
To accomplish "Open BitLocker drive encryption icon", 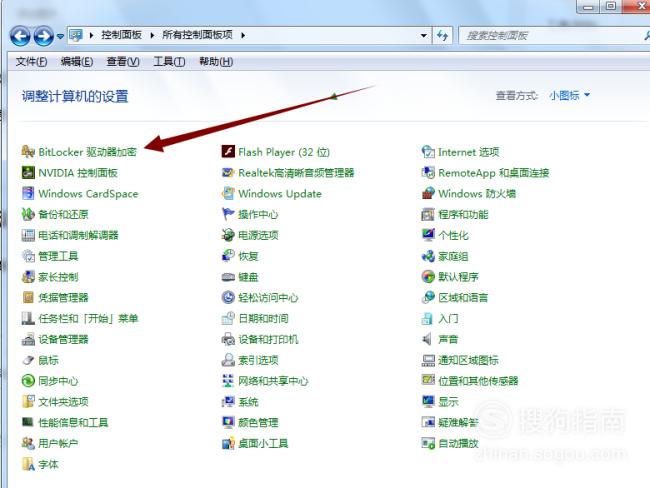I will pos(28,152).
